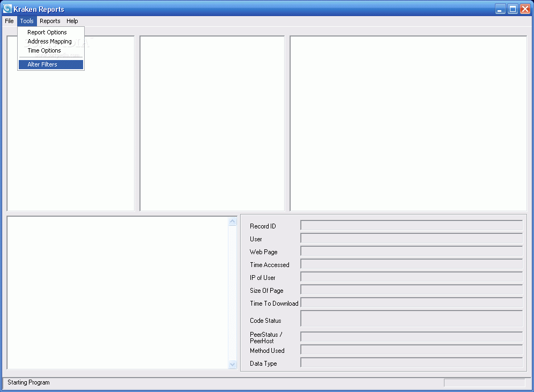Viewport: 534px width, 392px height.
Task: Click the 'Starting Program' status bar text
Action: pos(28,382)
